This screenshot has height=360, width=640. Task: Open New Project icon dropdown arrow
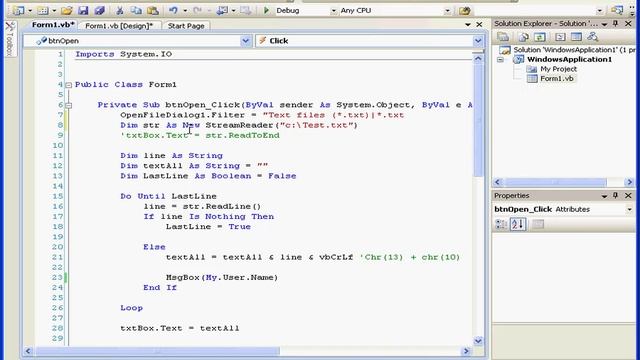[x=29, y=11]
